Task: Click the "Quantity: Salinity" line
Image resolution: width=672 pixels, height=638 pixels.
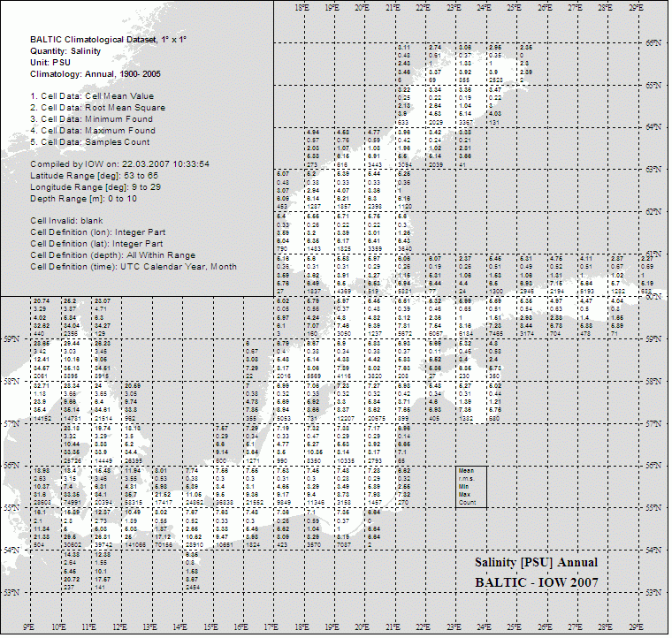Action: pyautogui.click(x=69, y=51)
